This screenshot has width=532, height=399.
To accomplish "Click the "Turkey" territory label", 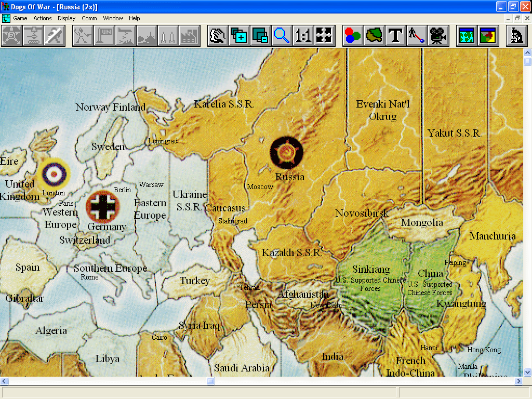I will tap(195, 281).
